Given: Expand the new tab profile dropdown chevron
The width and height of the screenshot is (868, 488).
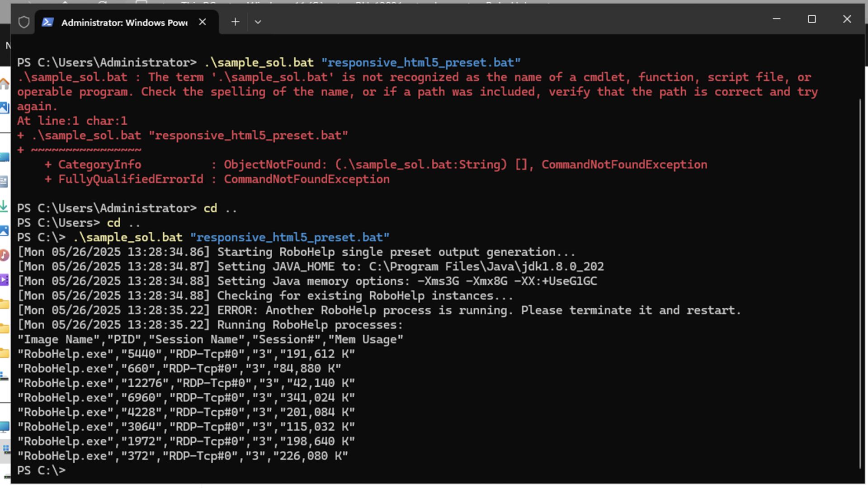Looking at the screenshot, I should tap(258, 22).
